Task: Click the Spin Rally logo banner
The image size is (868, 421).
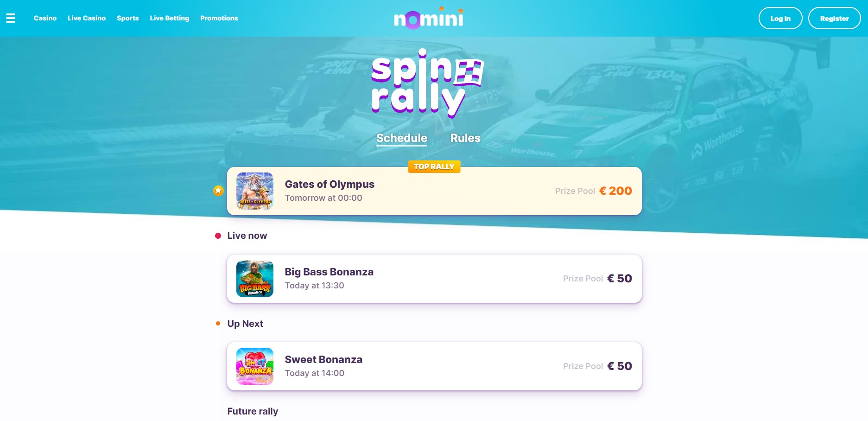Action: point(427,83)
